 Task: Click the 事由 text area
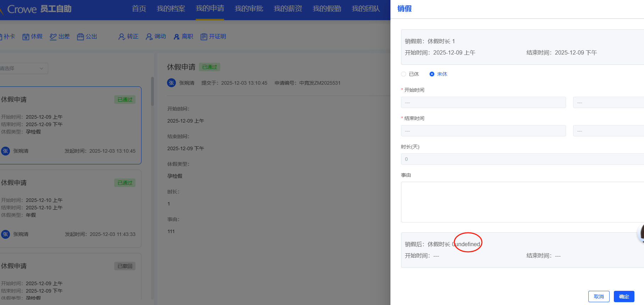click(522, 202)
